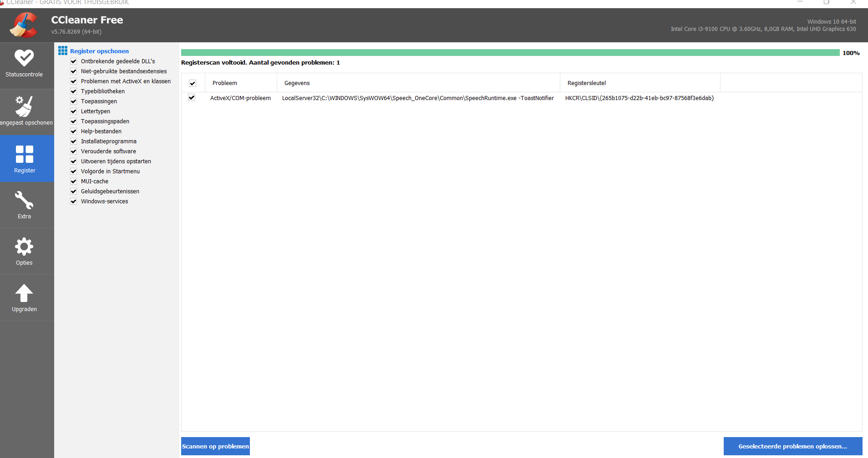Screen dimensions: 868x458
Task: Close the CCleaner window
Action: tap(853, 2)
